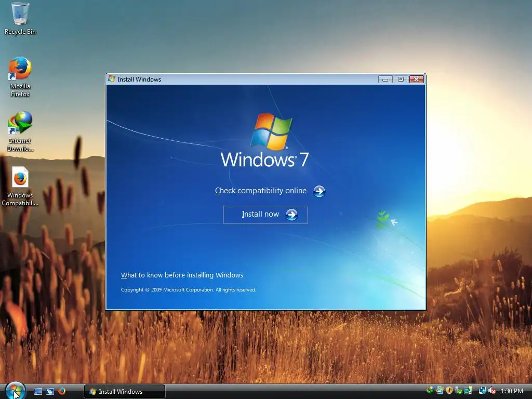Click the Install now button

(x=265, y=215)
